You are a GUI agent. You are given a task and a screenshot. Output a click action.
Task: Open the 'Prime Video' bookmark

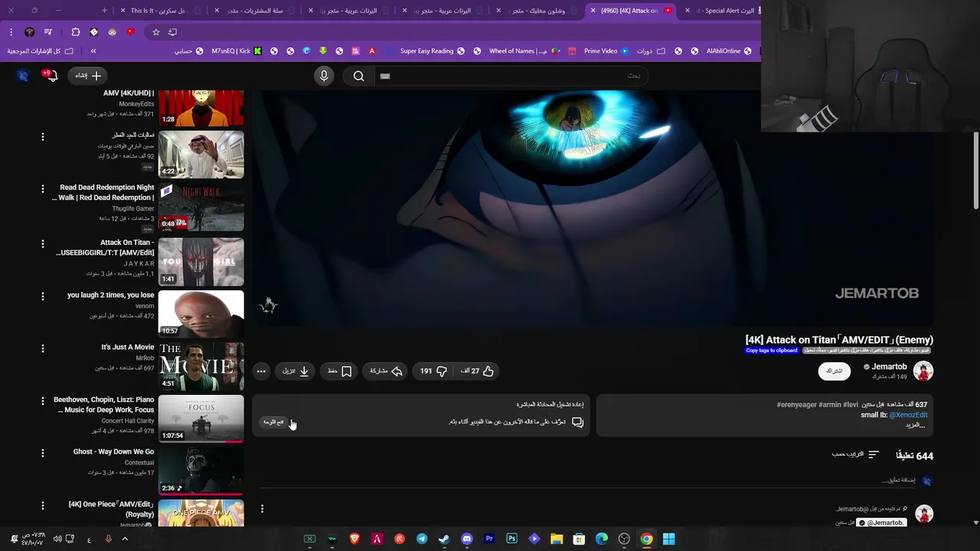point(606,51)
